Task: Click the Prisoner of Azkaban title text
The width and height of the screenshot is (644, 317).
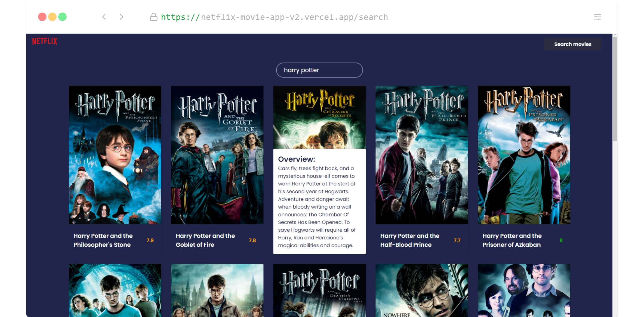Action: tap(512, 240)
